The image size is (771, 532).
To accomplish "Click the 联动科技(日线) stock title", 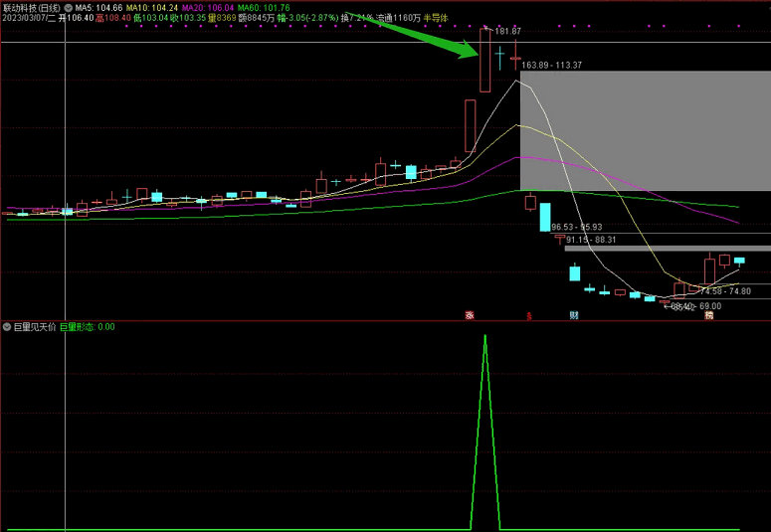I will tap(33, 8).
